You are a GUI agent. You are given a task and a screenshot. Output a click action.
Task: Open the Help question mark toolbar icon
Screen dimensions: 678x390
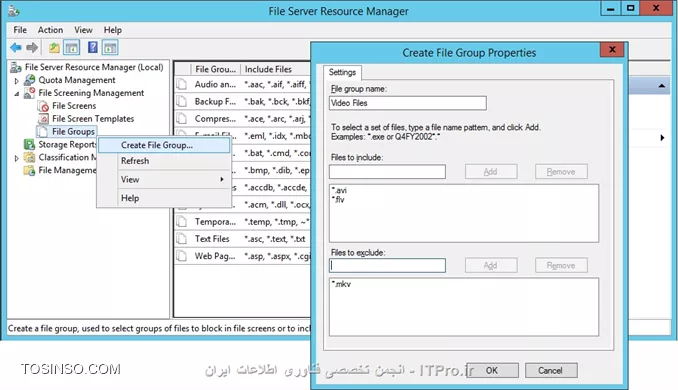[x=93, y=47]
